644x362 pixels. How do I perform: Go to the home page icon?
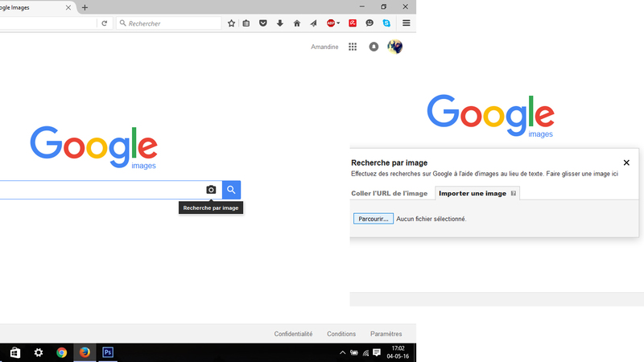pyautogui.click(x=296, y=23)
